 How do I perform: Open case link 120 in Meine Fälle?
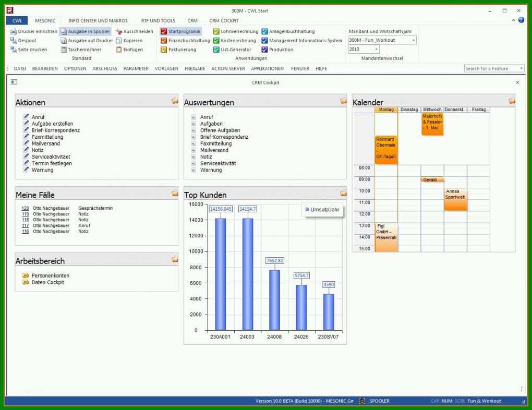(25, 208)
